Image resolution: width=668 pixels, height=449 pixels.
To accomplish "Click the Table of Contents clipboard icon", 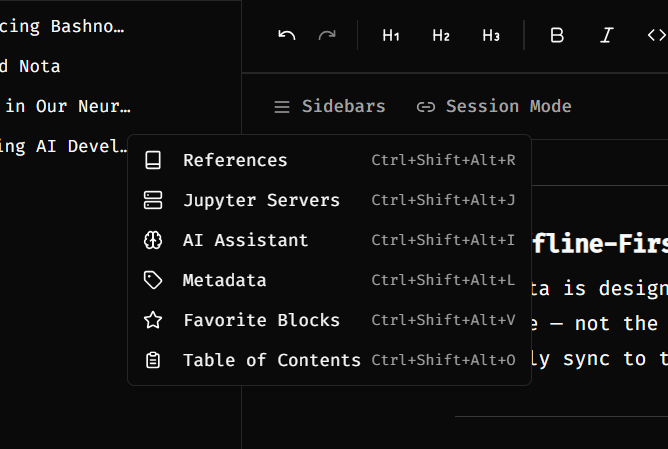I will (x=153, y=360).
